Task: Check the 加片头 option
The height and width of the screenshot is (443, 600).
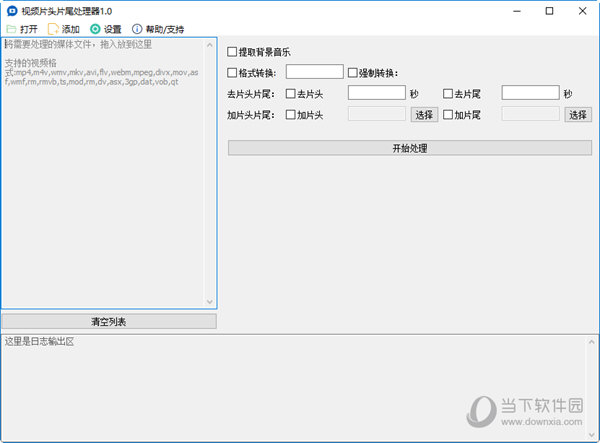Action: [290, 115]
